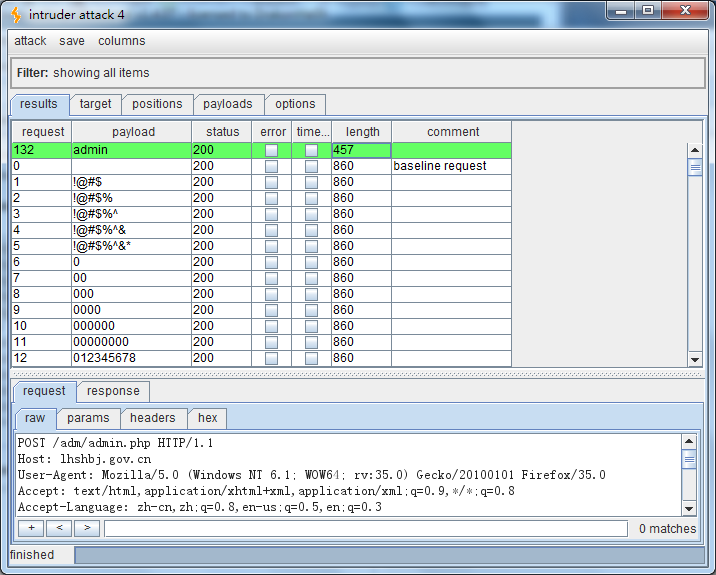Screen dimensions: 716x575
Task: Toggle timeout checkbox for payload !@#$%
Action: click(x=311, y=198)
